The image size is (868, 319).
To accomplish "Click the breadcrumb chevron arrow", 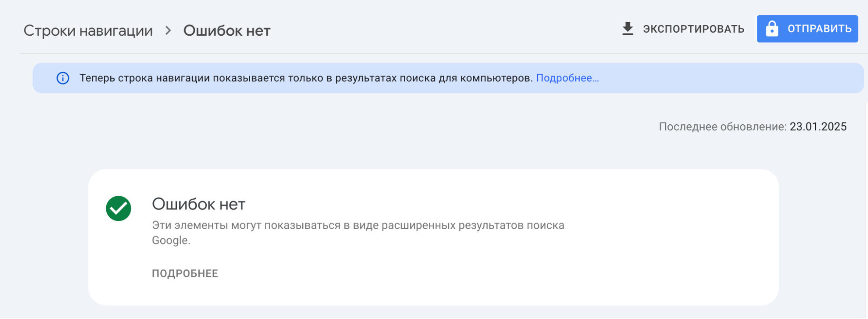I will 168,30.
